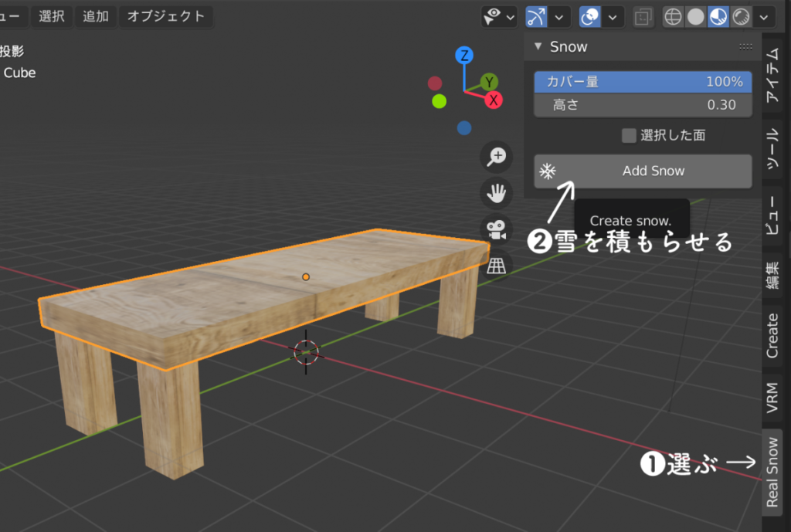This screenshot has height=532, width=791.
Task: Switch to the アイテム sidebar tab
Action: click(772, 76)
